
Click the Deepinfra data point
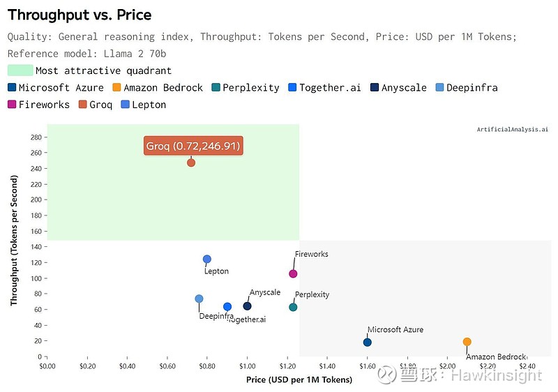tap(199, 299)
